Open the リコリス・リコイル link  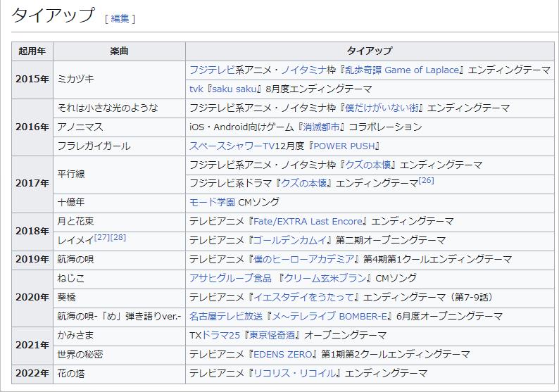coord(294,373)
